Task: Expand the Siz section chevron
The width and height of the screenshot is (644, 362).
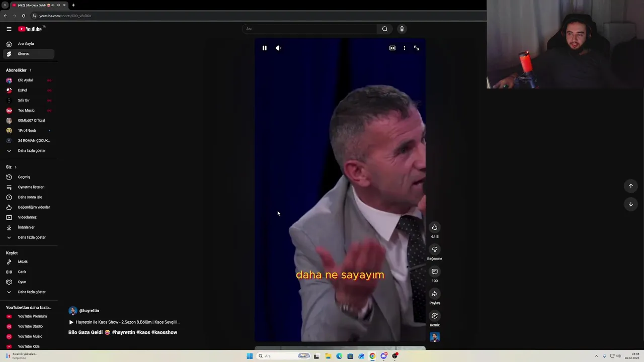Action: [16, 167]
